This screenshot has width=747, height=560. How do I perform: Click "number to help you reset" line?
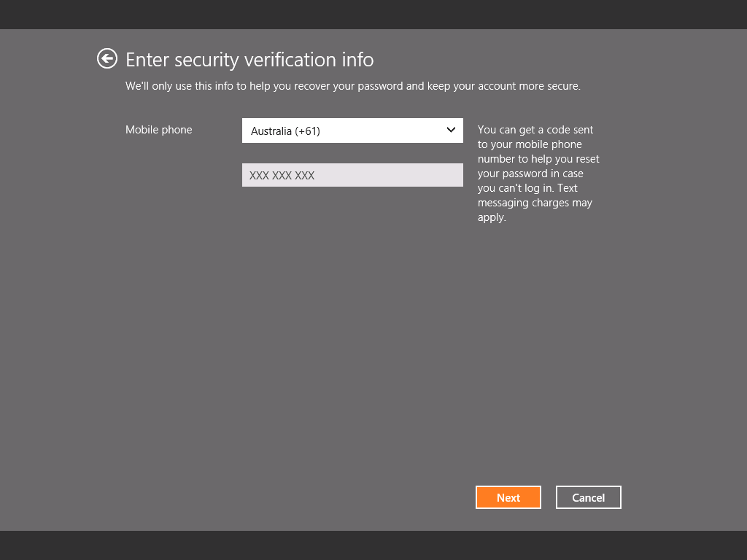pos(538,159)
